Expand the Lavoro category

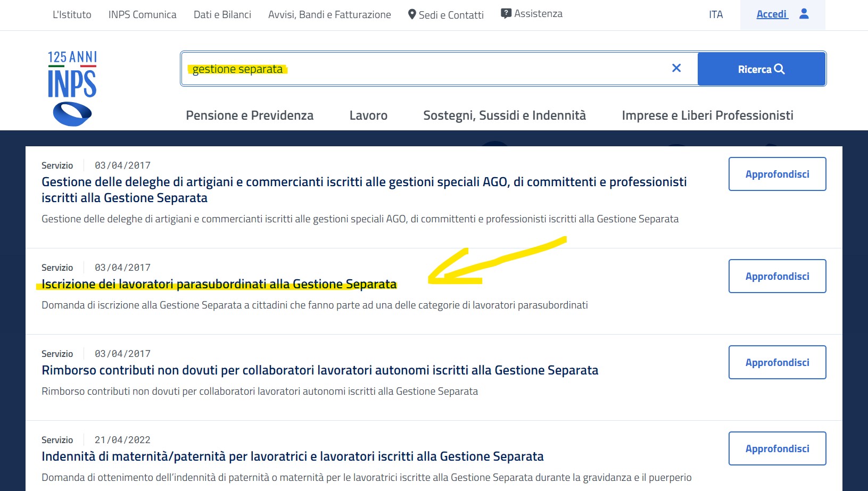(x=368, y=115)
